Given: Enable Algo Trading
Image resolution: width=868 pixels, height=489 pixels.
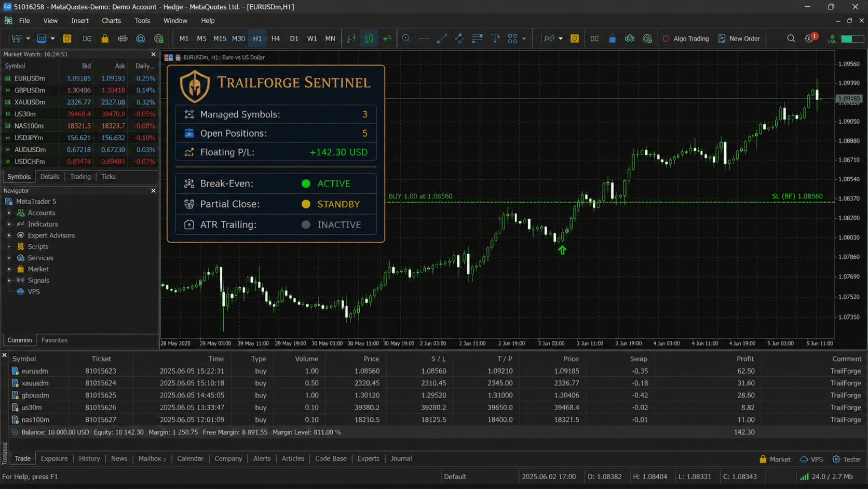Looking at the screenshot, I should pos(686,38).
